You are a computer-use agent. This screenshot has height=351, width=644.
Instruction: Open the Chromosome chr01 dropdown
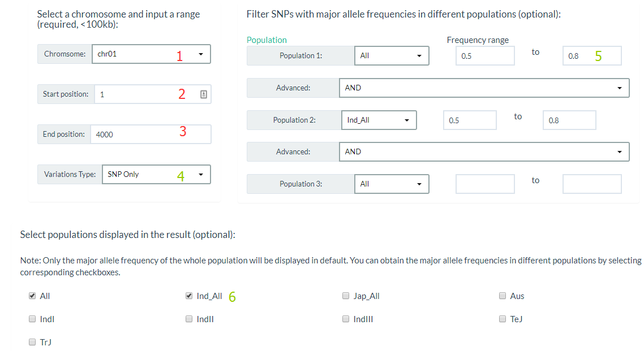tap(151, 54)
